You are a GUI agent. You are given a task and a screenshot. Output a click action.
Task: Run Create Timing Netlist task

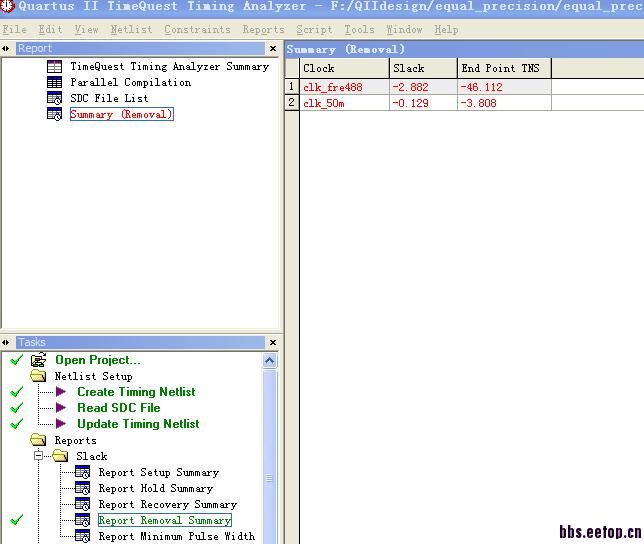pyautogui.click(x=136, y=392)
